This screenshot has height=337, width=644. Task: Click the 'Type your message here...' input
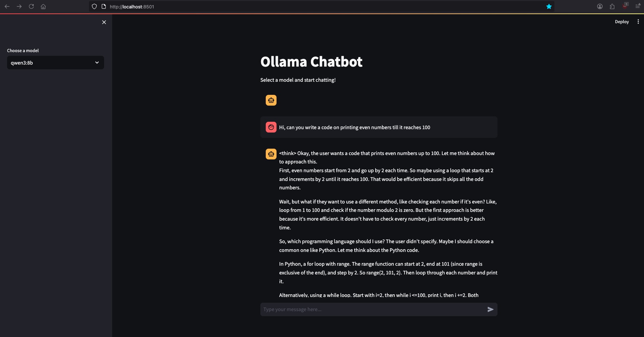pyautogui.click(x=372, y=309)
